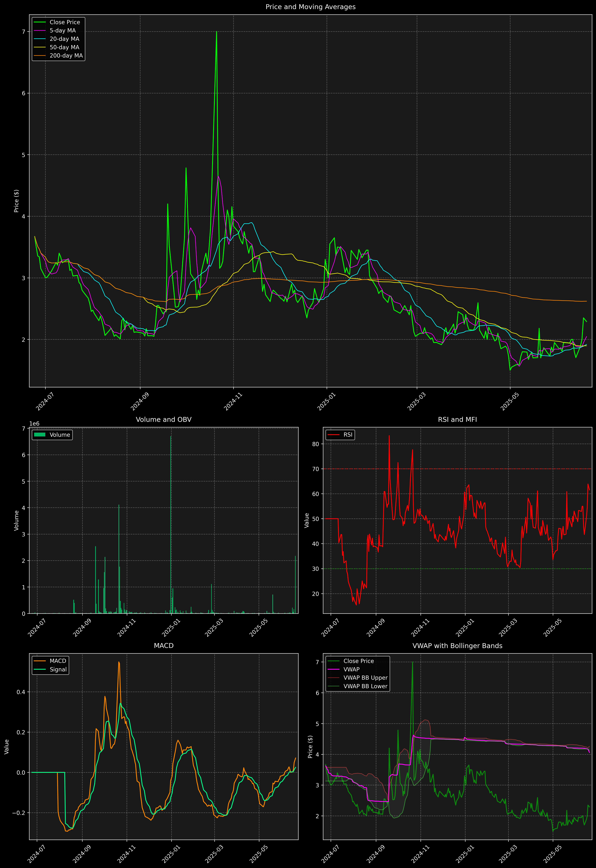Click the "Price and Moving Averages" chart title
Screen dimensions: 596x868
point(310,7)
